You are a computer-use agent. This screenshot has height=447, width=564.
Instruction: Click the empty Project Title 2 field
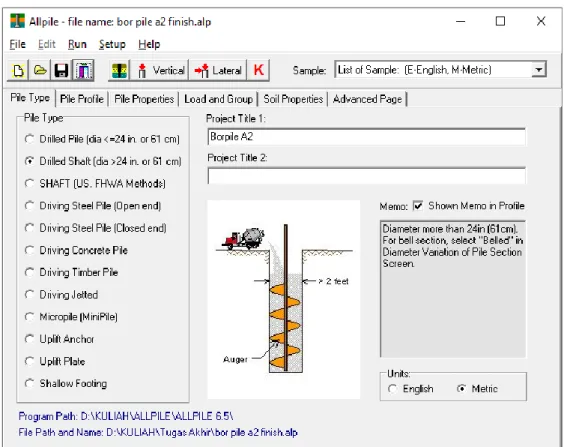point(367,176)
